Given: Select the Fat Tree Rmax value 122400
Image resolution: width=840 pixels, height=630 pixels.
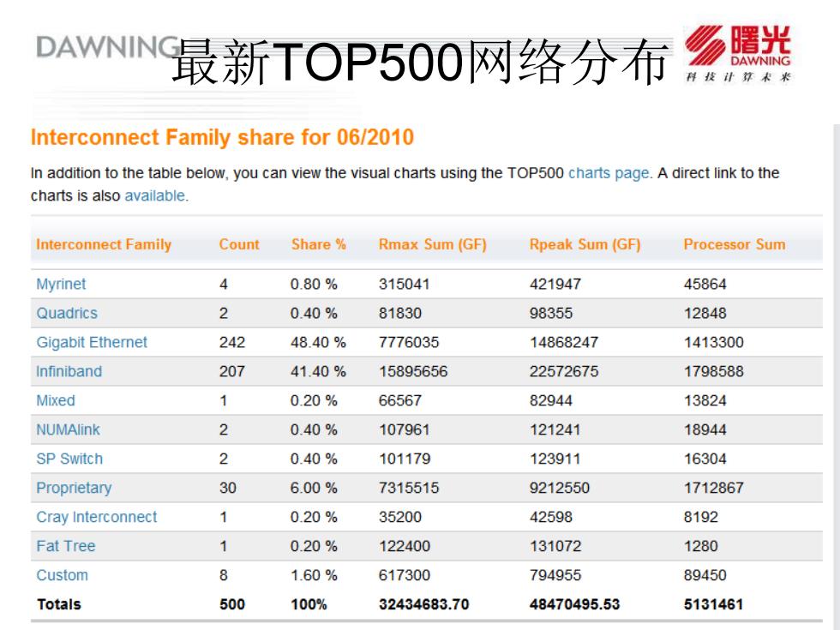Looking at the screenshot, I should [x=405, y=547].
